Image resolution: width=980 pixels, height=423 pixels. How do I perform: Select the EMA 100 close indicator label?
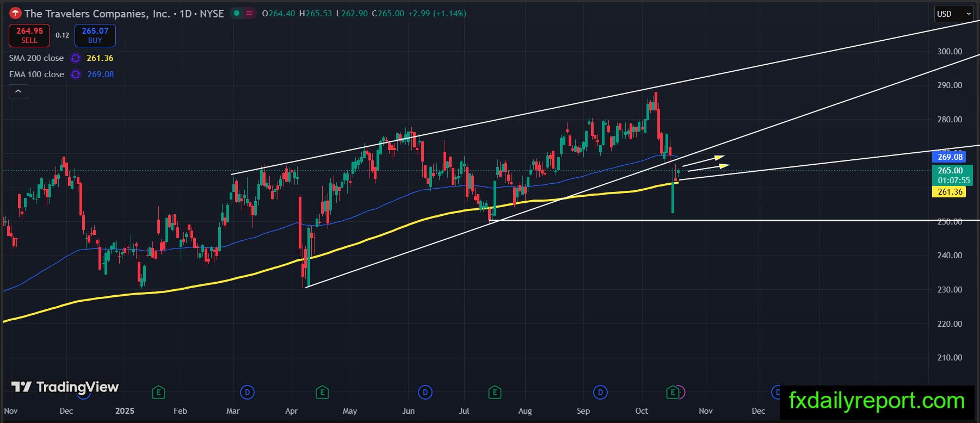coord(36,74)
